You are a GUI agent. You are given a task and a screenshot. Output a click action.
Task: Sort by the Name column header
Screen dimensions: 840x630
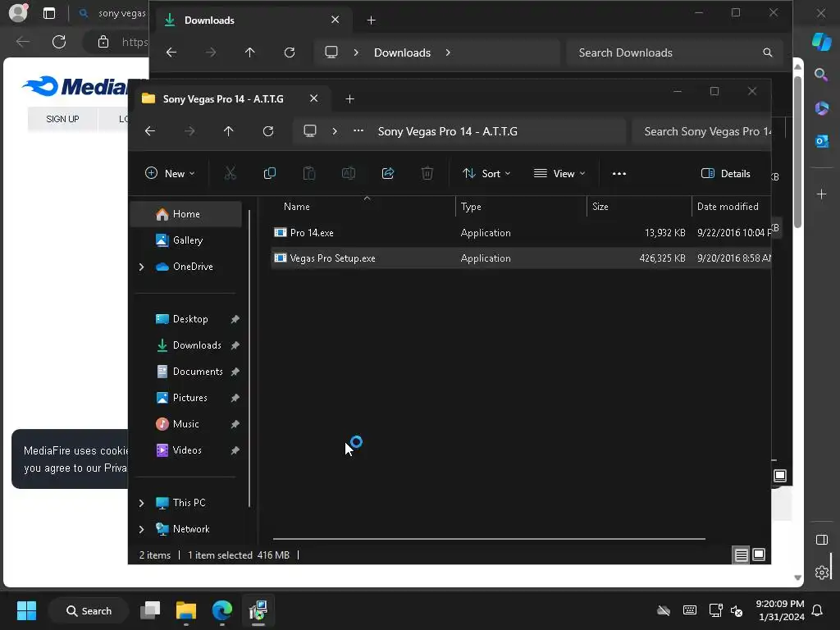(297, 207)
